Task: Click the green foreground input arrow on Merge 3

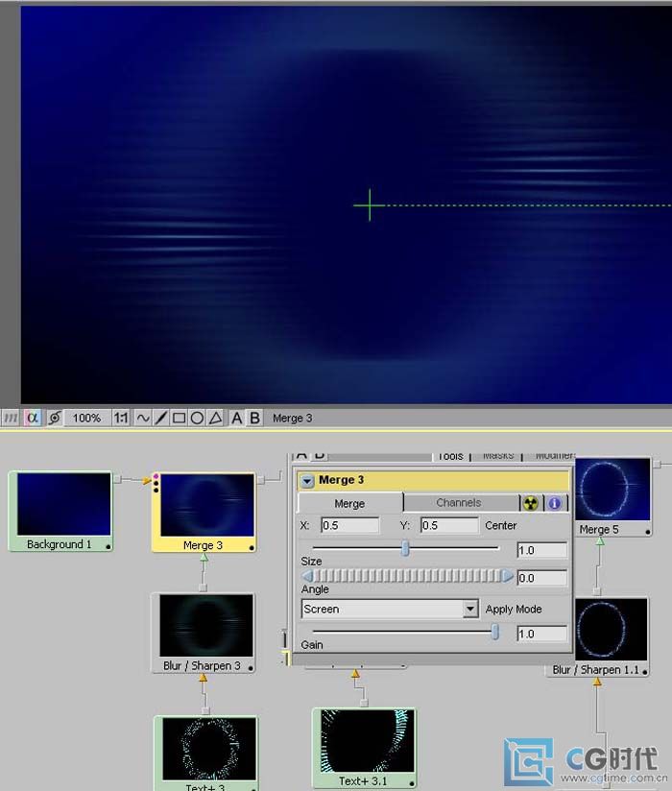Action: [x=204, y=557]
